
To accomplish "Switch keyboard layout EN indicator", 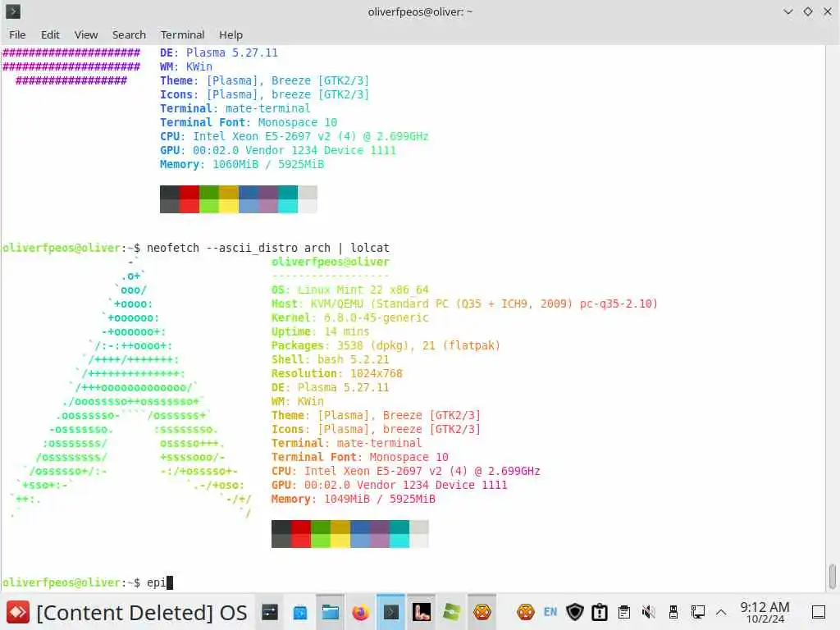I will (550, 612).
